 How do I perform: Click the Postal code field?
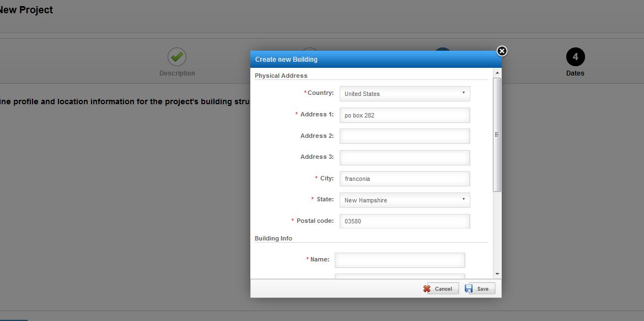[x=405, y=221]
